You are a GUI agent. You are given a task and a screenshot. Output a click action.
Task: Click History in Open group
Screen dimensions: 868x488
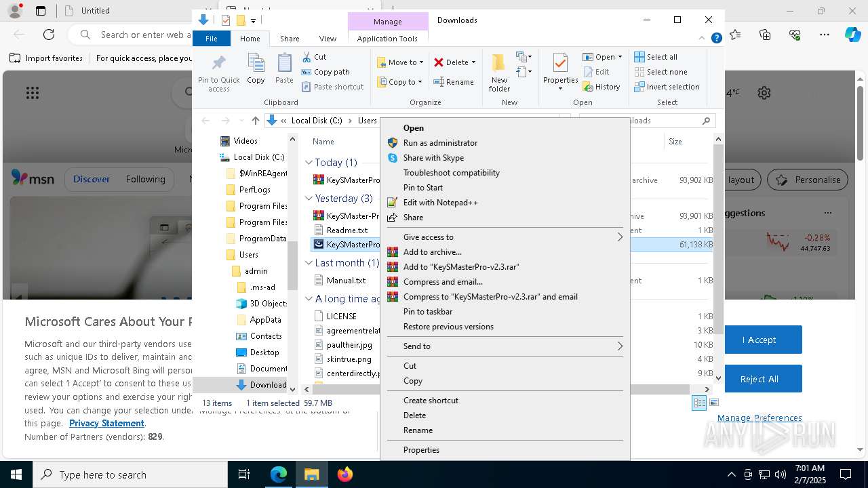click(x=601, y=87)
